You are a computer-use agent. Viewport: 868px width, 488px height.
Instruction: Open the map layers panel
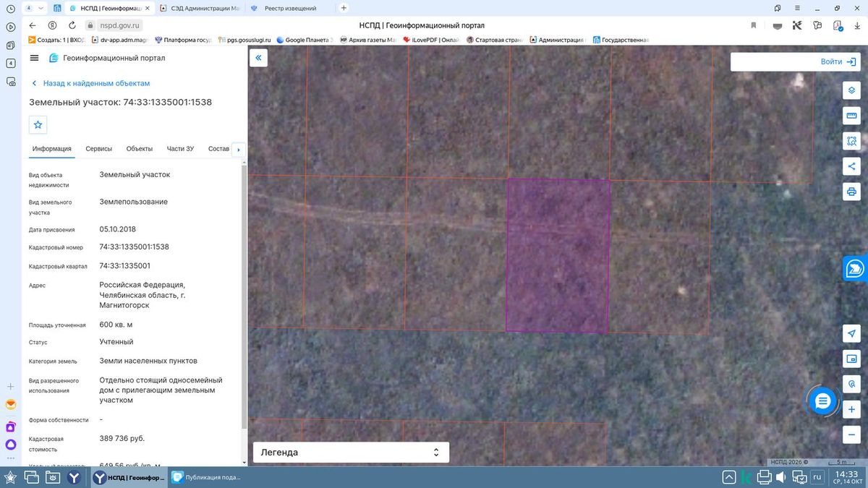851,90
